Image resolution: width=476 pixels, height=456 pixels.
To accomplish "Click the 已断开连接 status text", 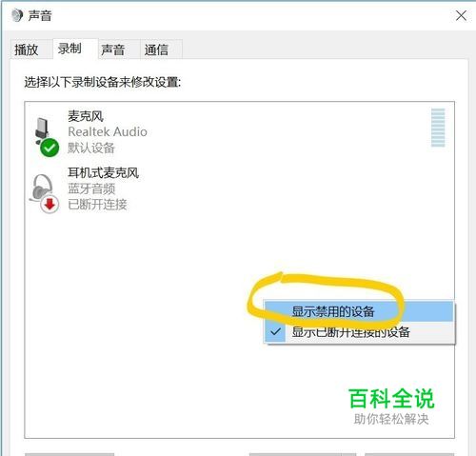I will [x=97, y=205].
